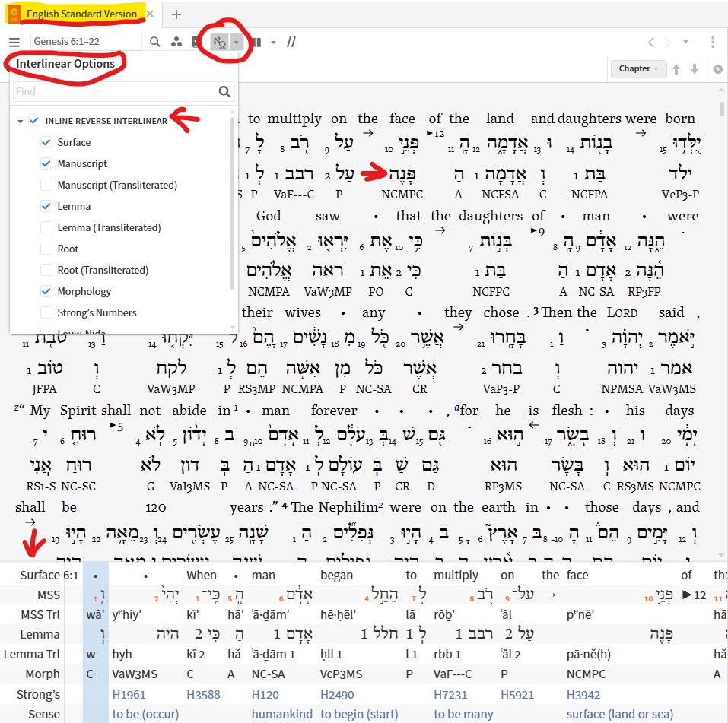The height and width of the screenshot is (723, 728).
Task: Select the English Standard Version tab
Action: [x=81, y=14]
